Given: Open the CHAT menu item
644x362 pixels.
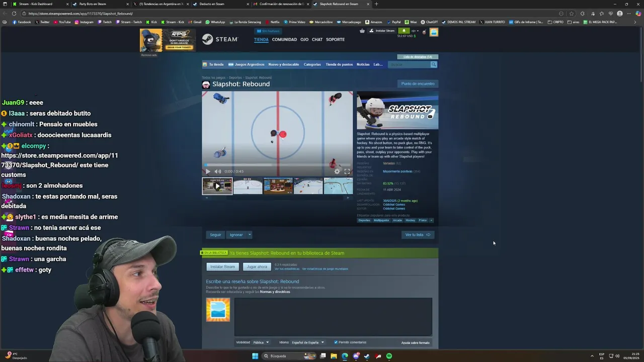Looking at the screenshot, I should [x=317, y=39].
